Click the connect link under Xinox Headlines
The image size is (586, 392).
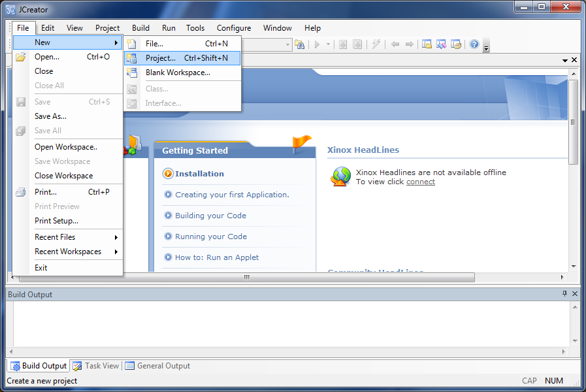click(421, 182)
